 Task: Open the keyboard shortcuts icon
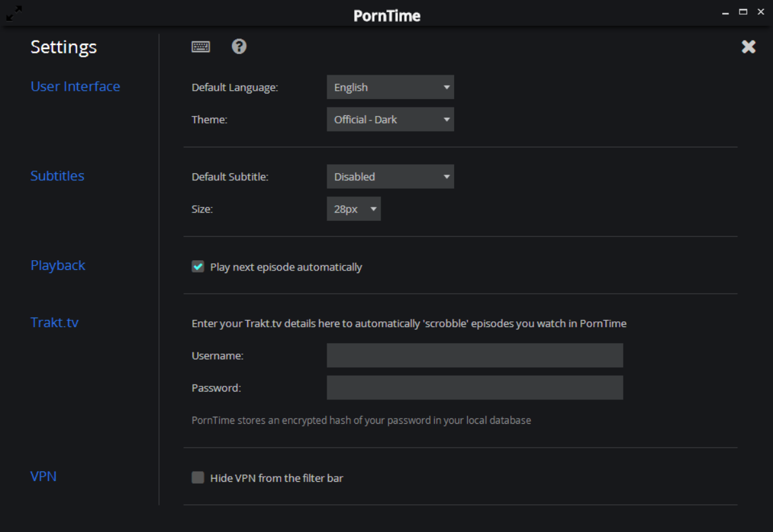201,47
